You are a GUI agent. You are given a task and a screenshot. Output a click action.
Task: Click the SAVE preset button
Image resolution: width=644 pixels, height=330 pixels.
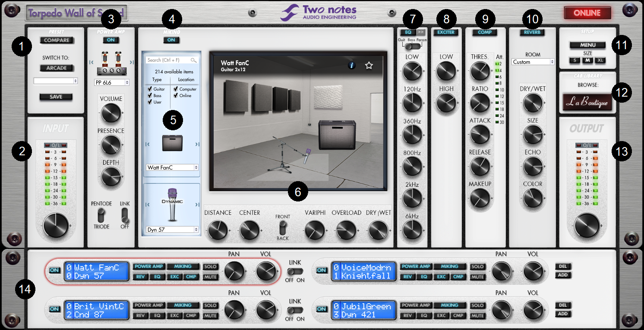[56, 97]
